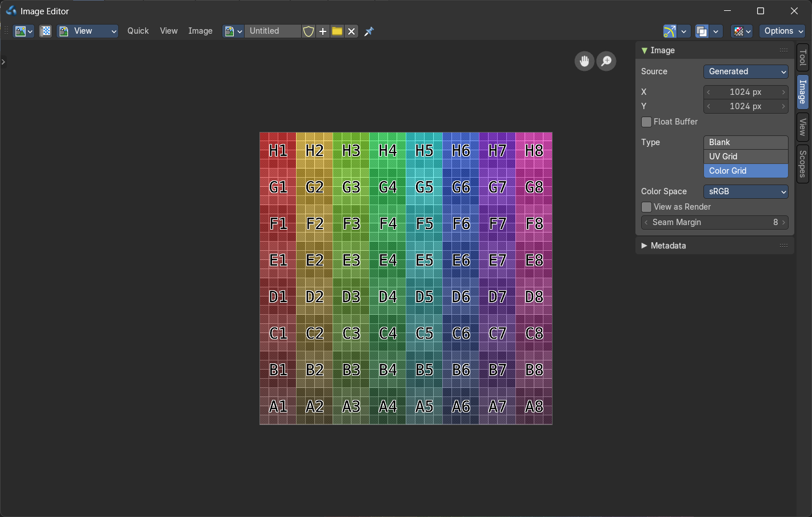Open display channels dropdown

742,31
